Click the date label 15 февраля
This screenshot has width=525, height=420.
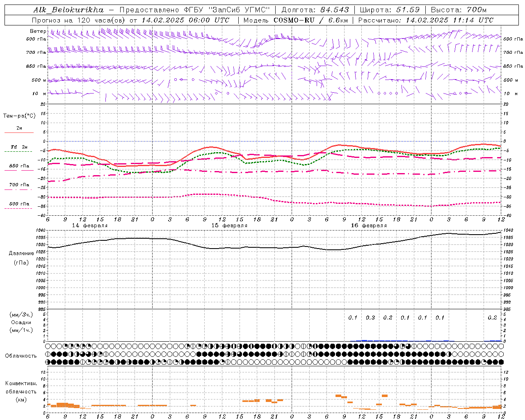tap(229, 226)
